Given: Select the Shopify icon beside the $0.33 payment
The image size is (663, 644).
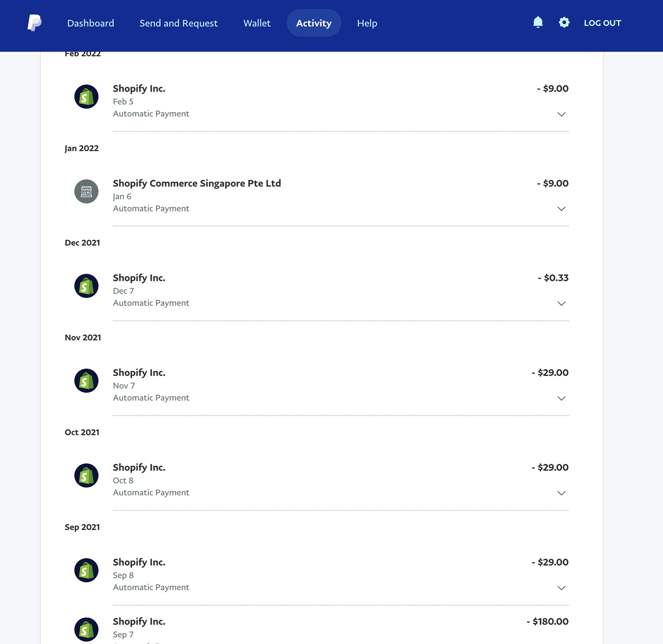Looking at the screenshot, I should [x=86, y=285].
